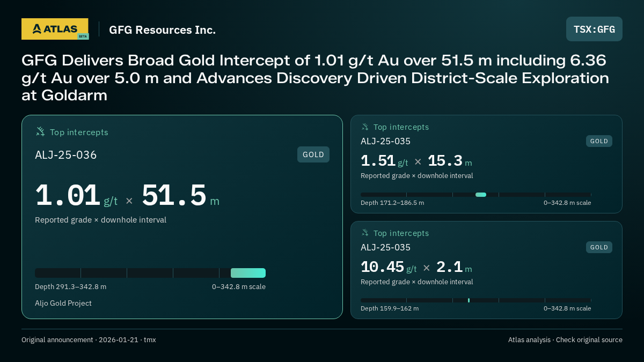Click the depth marker at 159.9–162 m
This screenshot has height=362, width=644.
point(469,300)
